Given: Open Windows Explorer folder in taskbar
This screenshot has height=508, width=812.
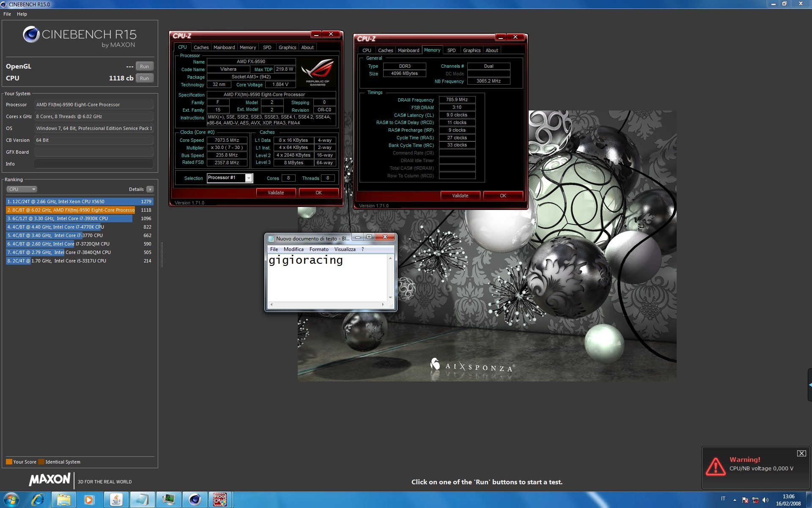Looking at the screenshot, I should pyautogui.click(x=64, y=500).
